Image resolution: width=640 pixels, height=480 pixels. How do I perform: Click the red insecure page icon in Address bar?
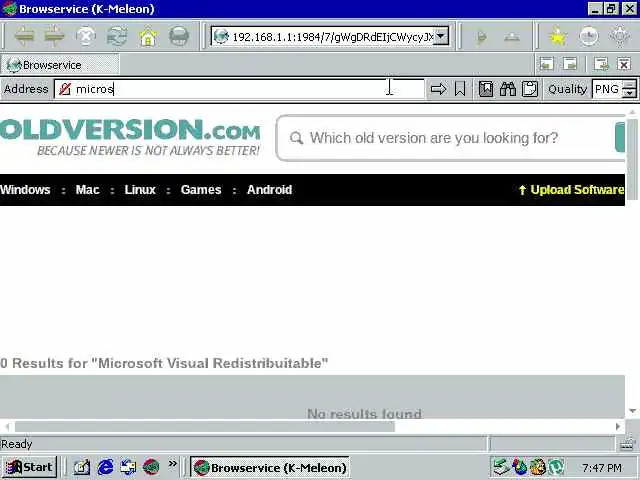pos(65,89)
